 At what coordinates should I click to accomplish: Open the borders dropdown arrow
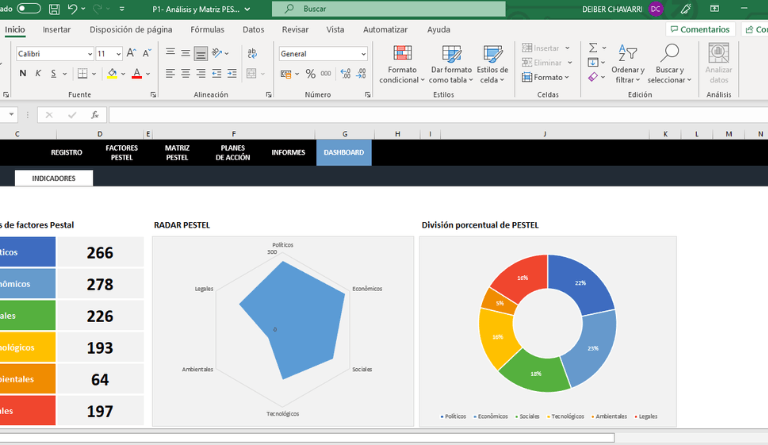pos(94,74)
